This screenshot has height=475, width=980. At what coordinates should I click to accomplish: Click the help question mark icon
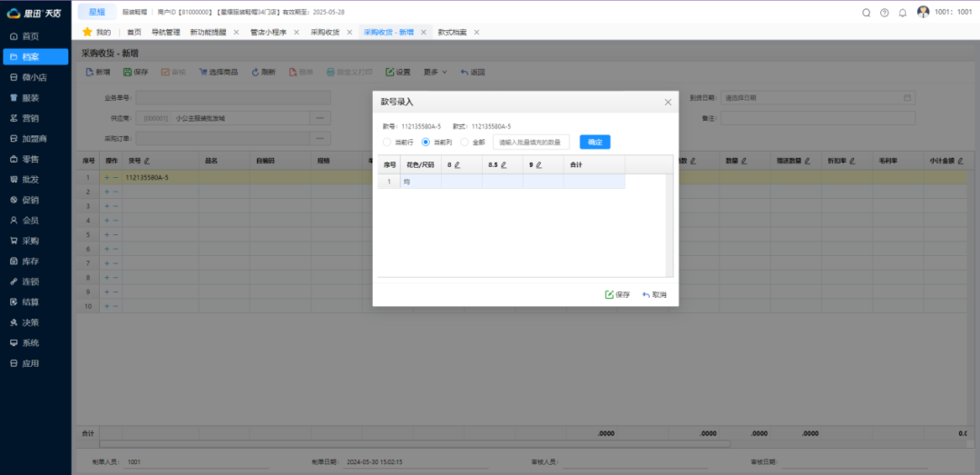pos(884,12)
